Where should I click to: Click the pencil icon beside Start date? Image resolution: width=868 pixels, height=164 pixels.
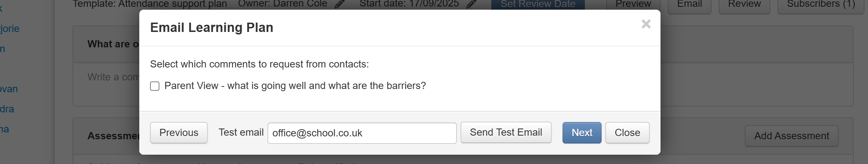tap(471, 4)
